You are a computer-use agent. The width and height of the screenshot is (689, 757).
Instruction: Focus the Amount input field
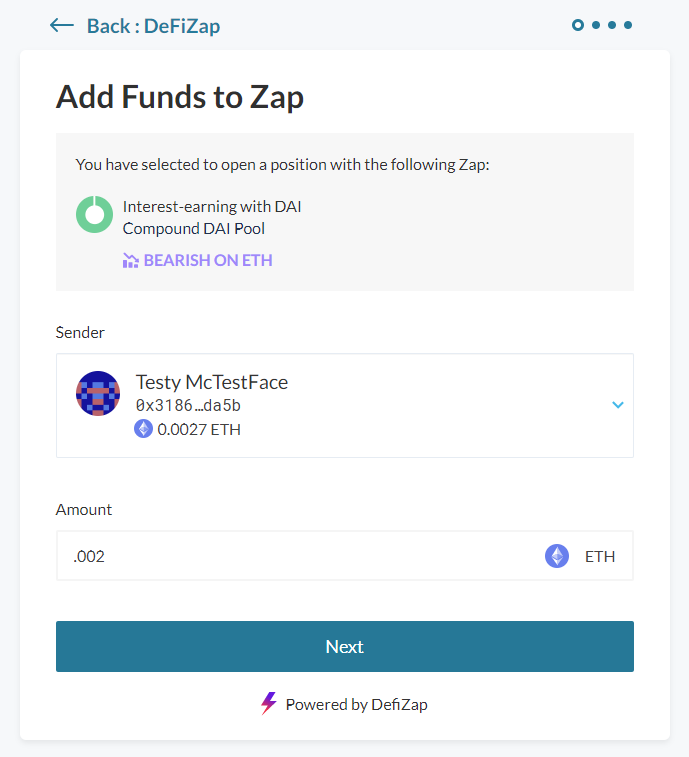pos(345,556)
